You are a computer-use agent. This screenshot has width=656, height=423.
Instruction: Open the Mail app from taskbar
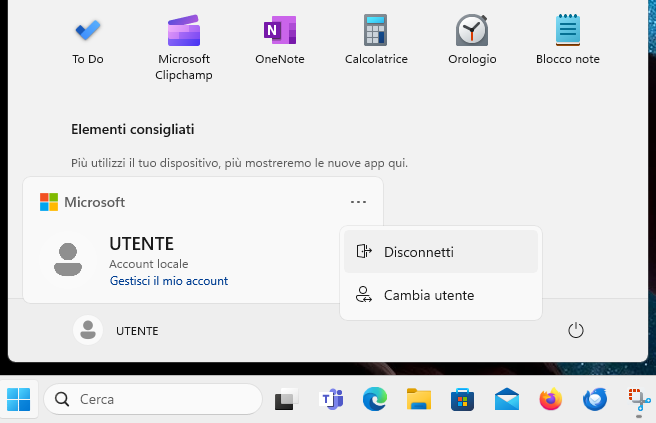click(507, 399)
